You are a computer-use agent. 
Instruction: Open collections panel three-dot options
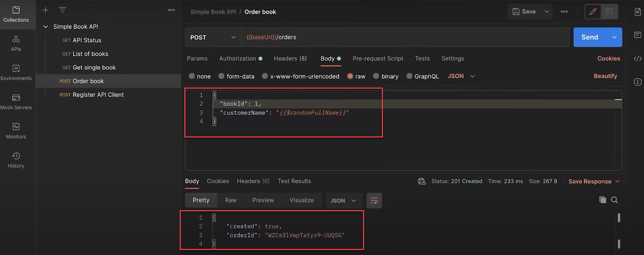click(172, 10)
